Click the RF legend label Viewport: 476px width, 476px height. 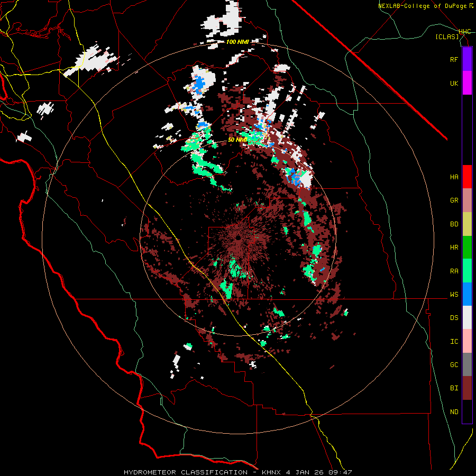coord(454,59)
